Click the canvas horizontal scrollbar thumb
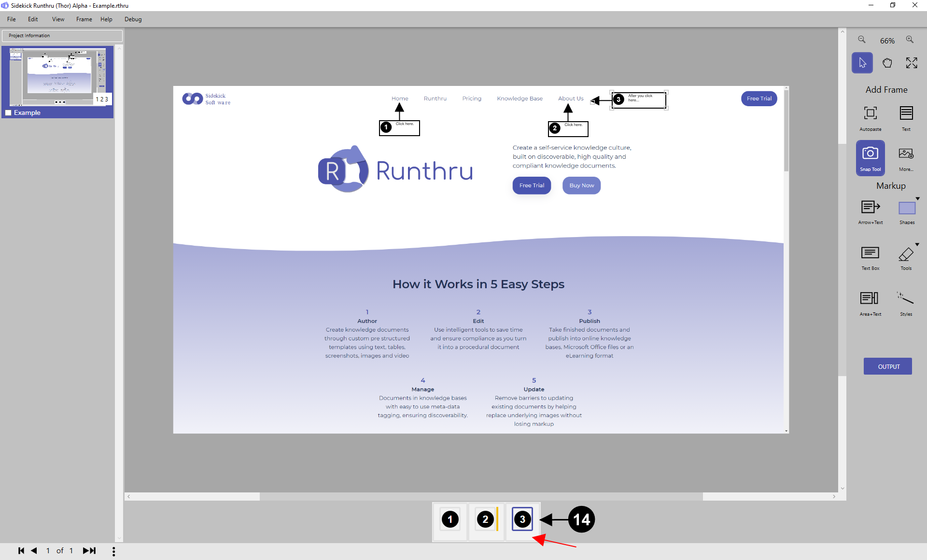This screenshot has height=560, width=927. point(481,496)
